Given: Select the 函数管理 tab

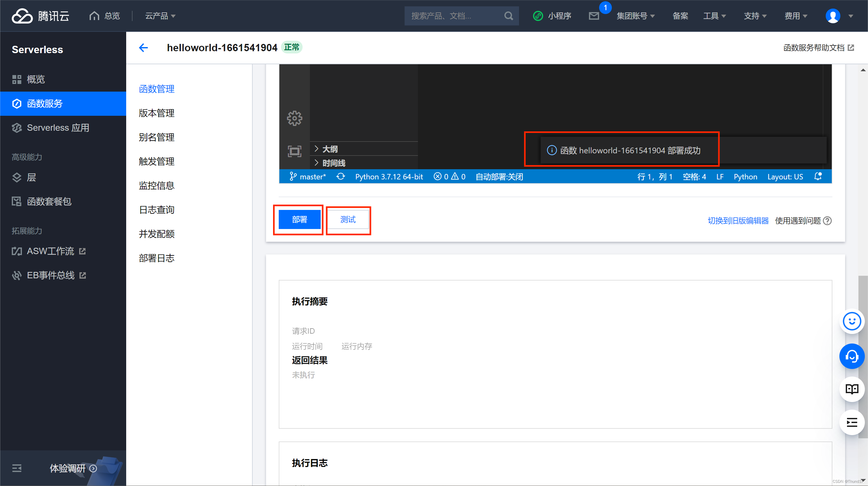Looking at the screenshot, I should pyautogui.click(x=156, y=89).
